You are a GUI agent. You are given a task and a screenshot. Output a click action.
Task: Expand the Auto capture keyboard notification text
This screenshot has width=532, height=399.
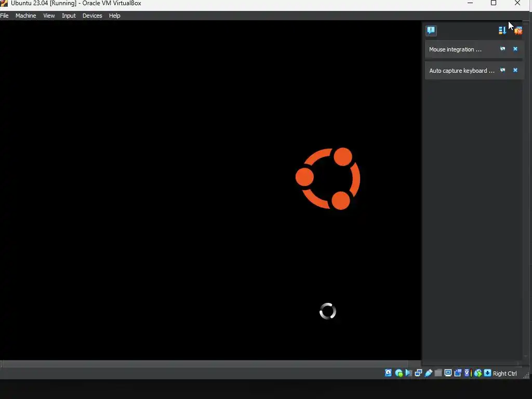point(462,71)
